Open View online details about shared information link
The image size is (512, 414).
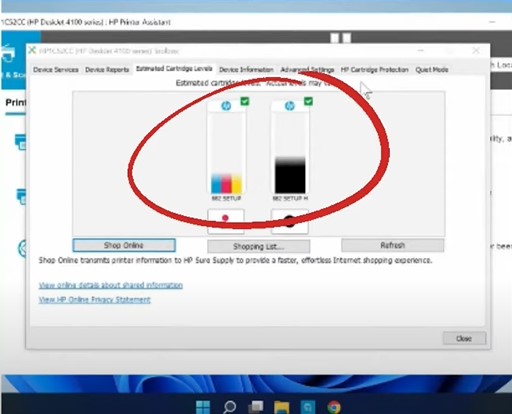click(111, 285)
